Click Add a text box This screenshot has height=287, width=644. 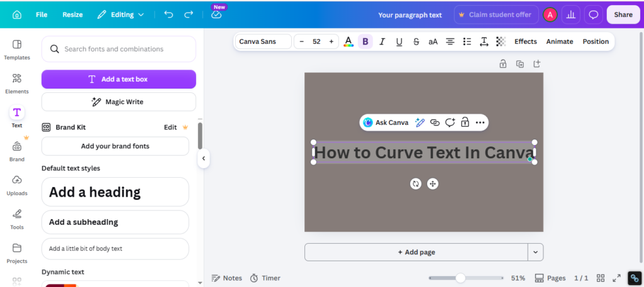pos(119,79)
